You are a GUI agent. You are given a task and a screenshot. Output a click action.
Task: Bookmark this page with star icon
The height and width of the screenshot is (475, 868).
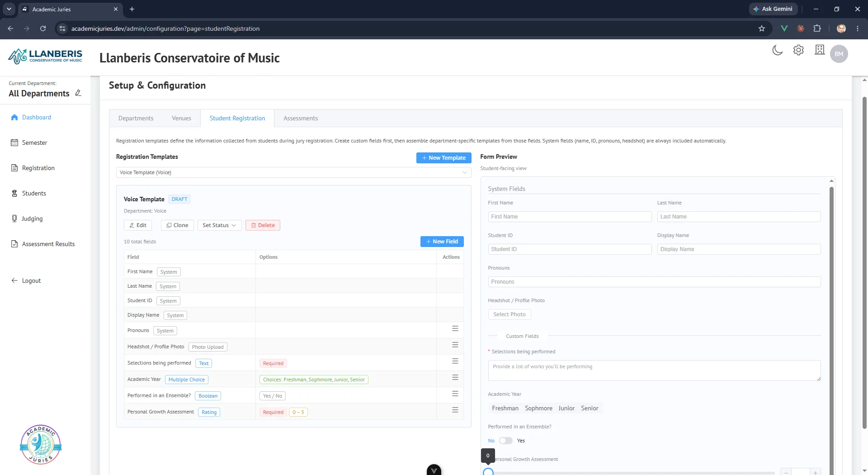pyautogui.click(x=762, y=28)
